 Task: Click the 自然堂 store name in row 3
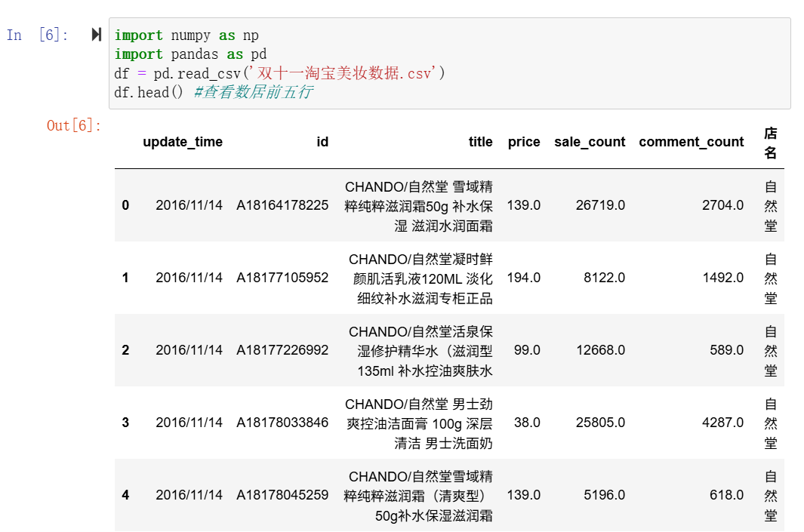pos(770,423)
